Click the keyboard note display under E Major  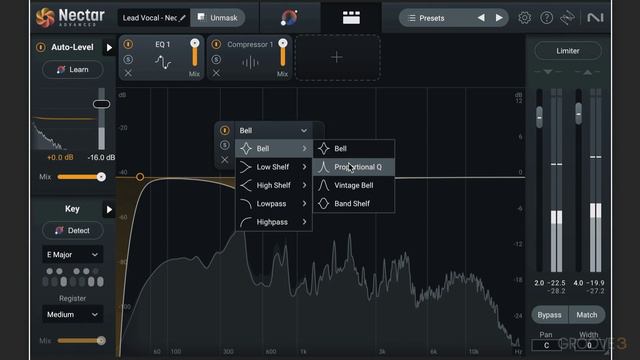73,278
